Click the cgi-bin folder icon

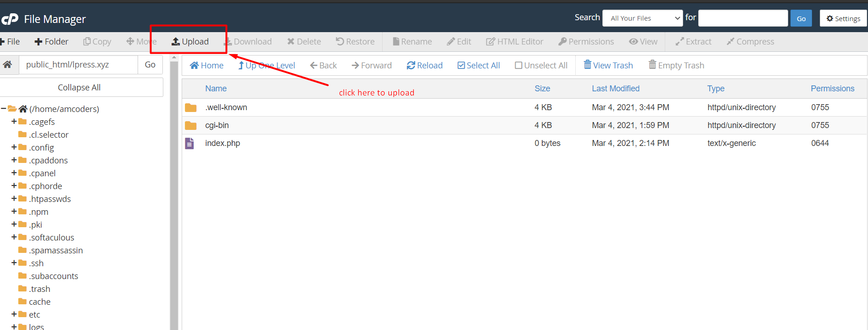191,125
